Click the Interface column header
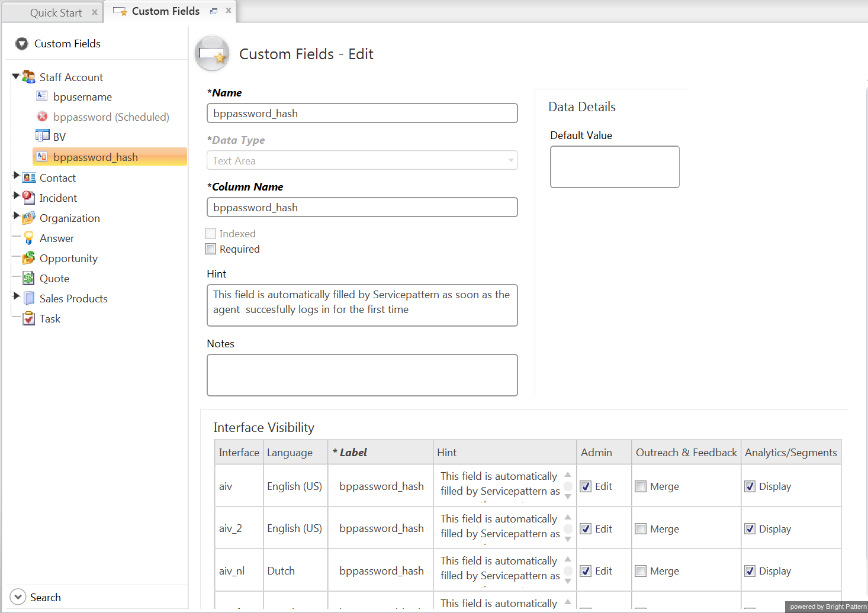 coord(239,452)
